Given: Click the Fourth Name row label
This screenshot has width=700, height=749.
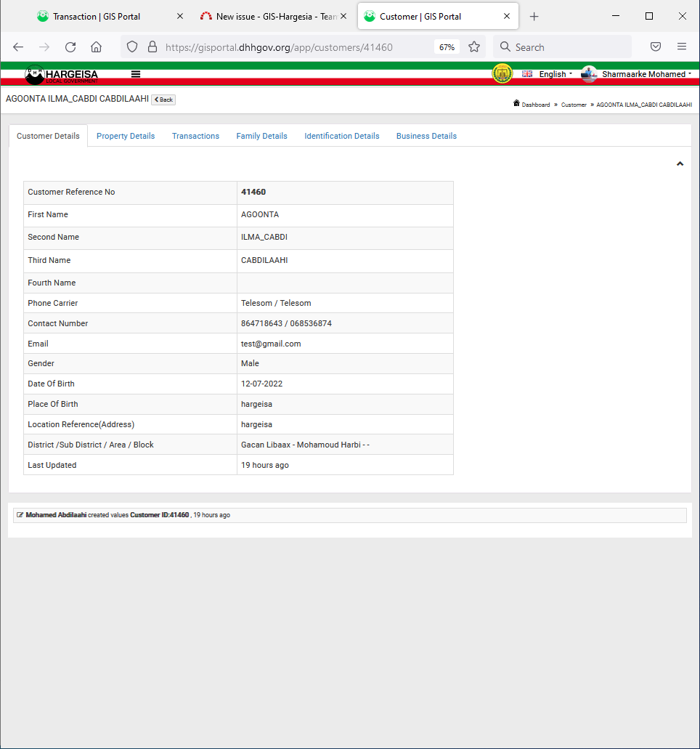Looking at the screenshot, I should [52, 283].
